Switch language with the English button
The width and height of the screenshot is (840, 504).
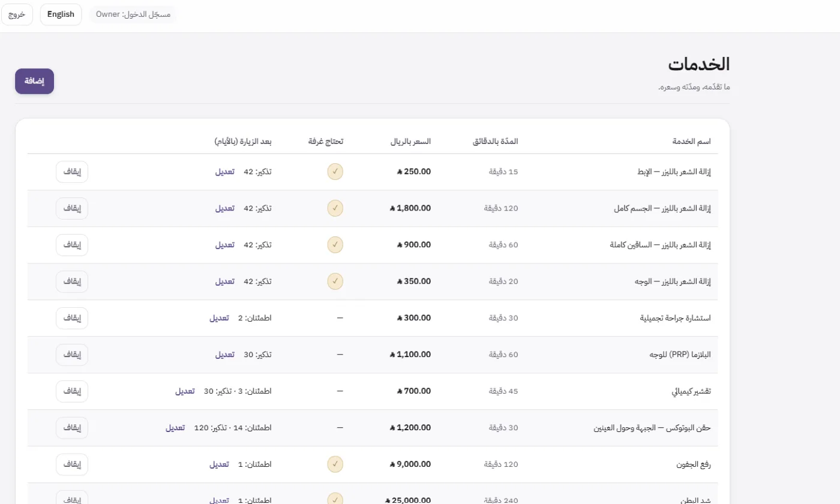click(x=61, y=14)
